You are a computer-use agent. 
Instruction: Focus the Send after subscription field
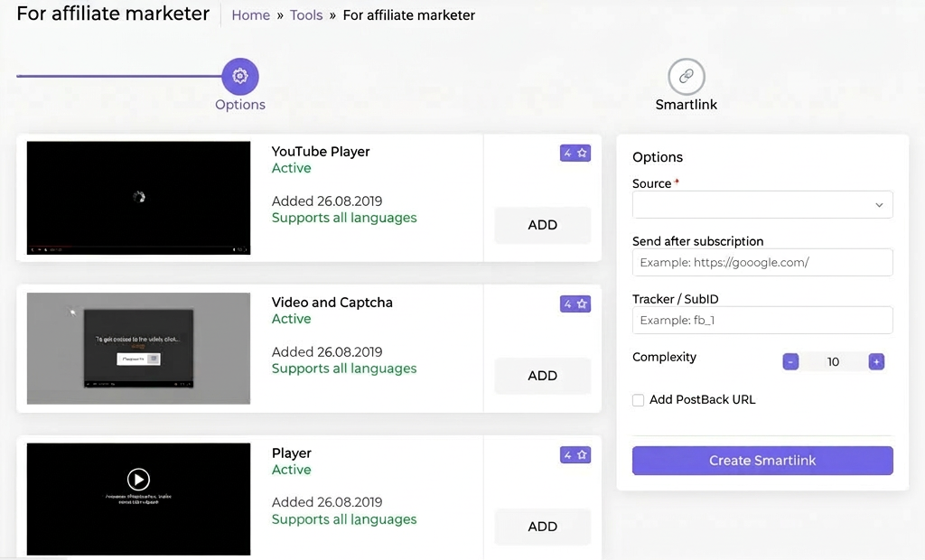point(762,263)
